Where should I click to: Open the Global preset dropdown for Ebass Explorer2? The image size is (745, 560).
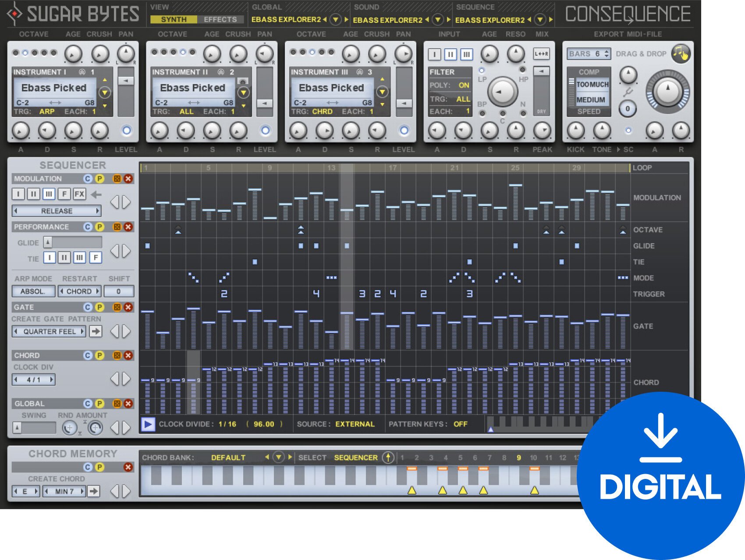pyautogui.click(x=336, y=20)
